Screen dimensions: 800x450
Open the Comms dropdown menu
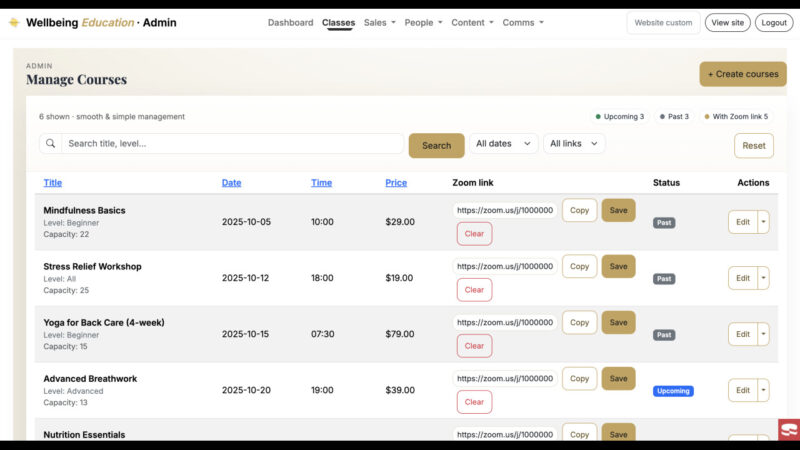click(x=523, y=22)
